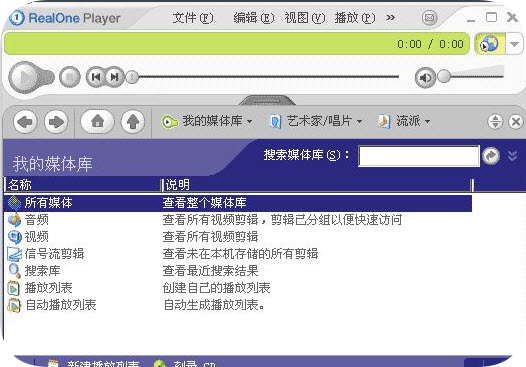
Task: Open the 编辑(E) menu
Action: point(254,18)
